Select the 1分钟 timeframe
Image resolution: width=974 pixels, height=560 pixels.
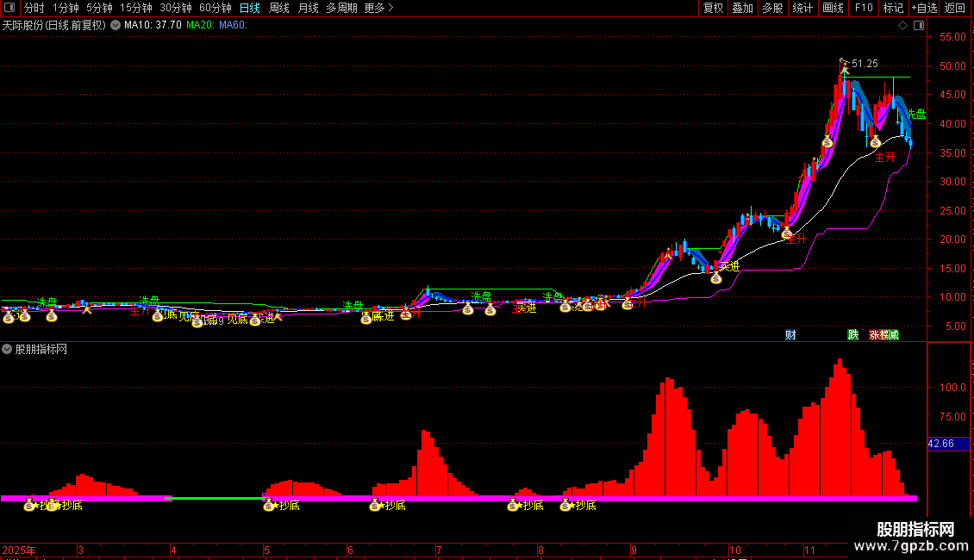pos(66,8)
